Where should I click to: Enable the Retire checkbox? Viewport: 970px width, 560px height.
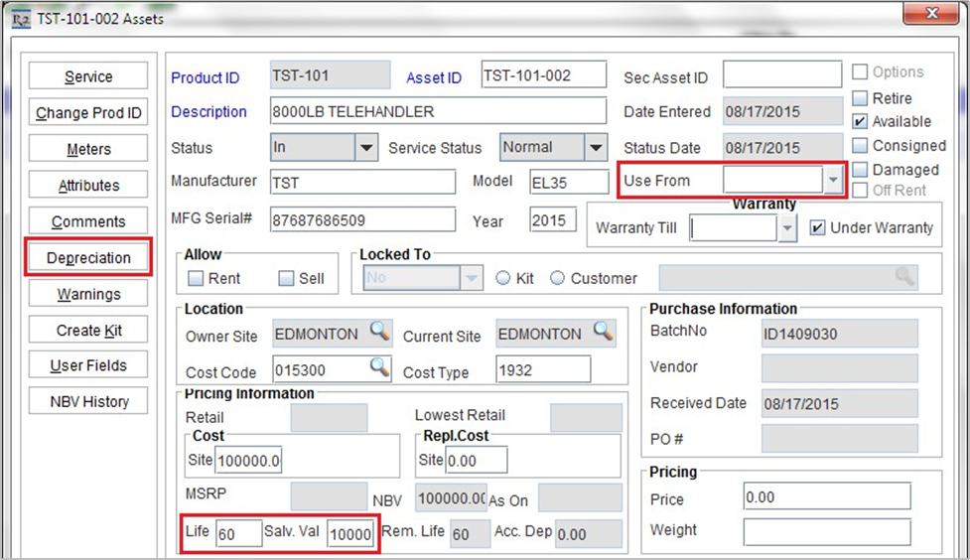point(860,98)
